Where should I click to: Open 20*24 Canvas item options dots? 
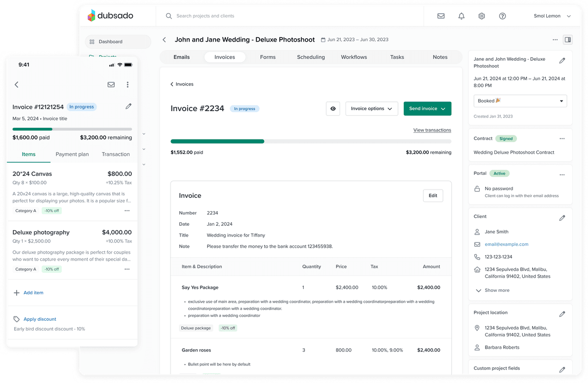pyautogui.click(x=127, y=211)
